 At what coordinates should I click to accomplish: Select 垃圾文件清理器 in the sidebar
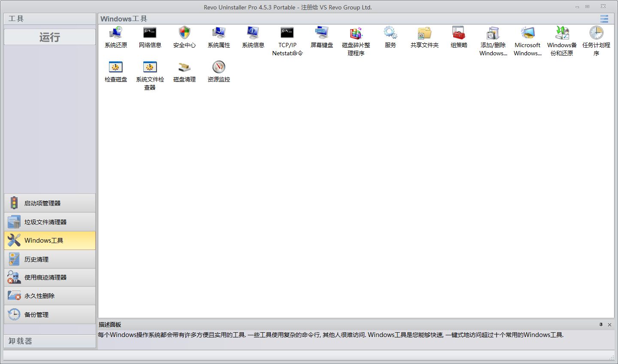click(50, 222)
